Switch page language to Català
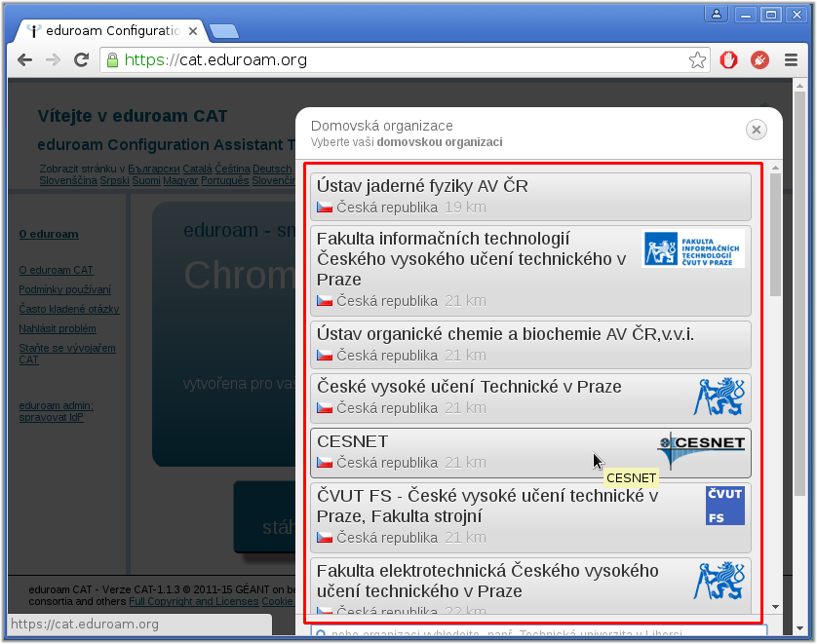The image size is (817, 644). pos(198,169)
